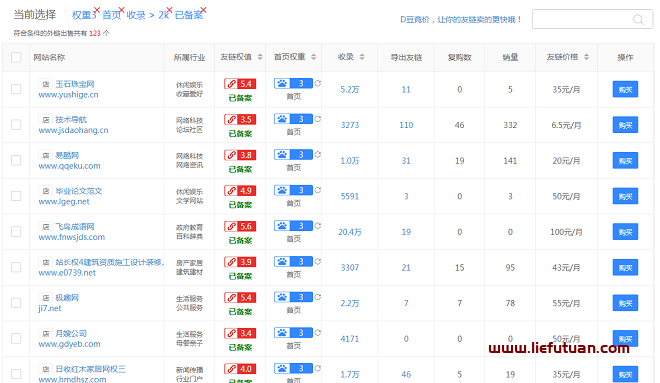Click the 5.4 link-weight badge for 玉石珠宝网
This screenshot has height=383, width=660.
click(x=240, y=84)
